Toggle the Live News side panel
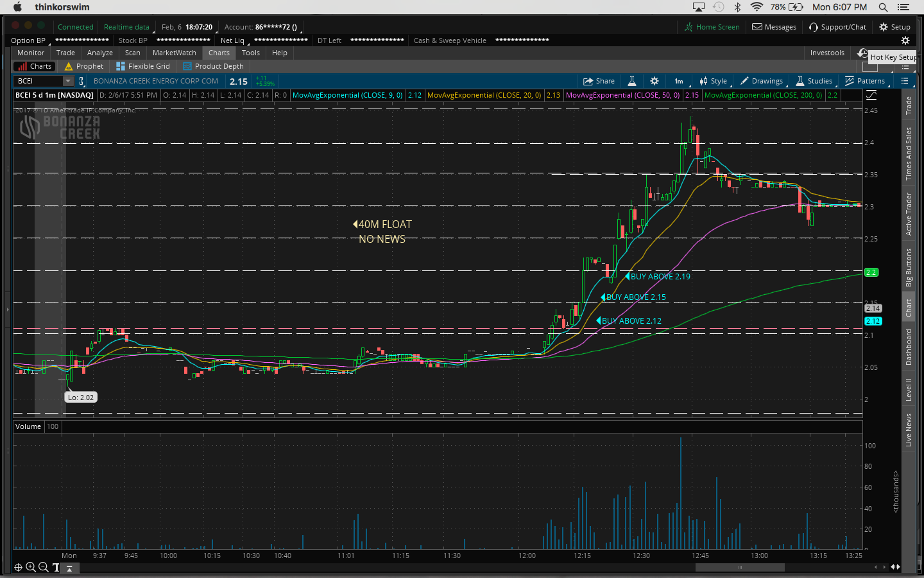This screenshot has width=924, height=578. (909, 430)
